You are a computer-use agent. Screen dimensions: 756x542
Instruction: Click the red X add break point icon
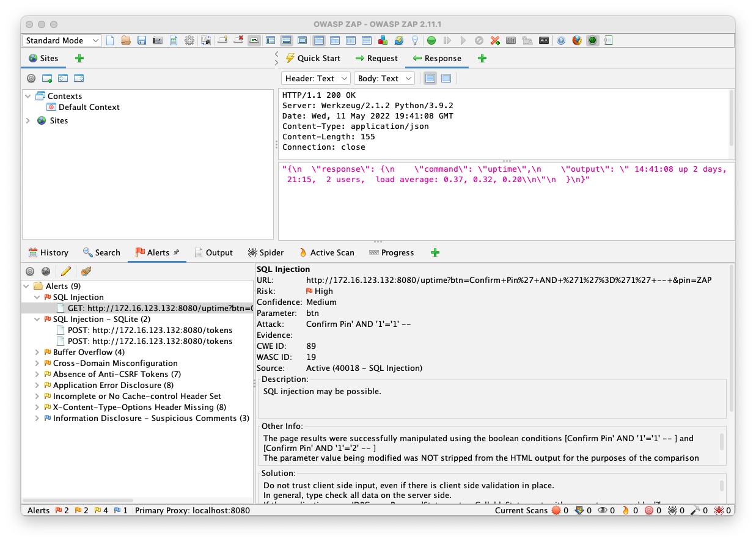coord(495,41)
